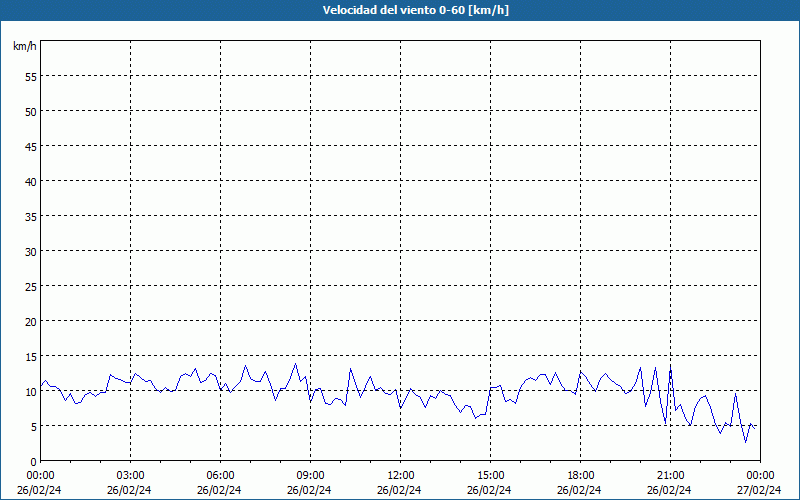Click the '06:00' time label on x-axis

point(220,476)
